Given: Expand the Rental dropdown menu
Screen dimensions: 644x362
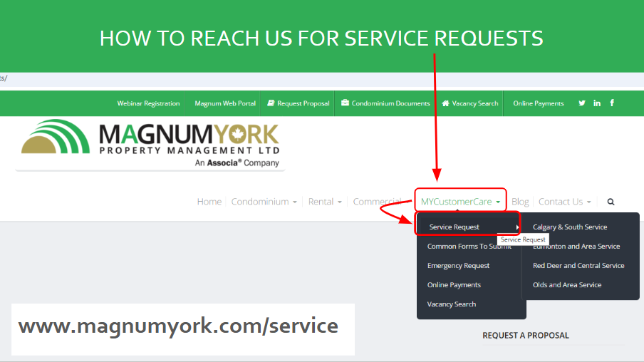Looking at the screenshot, I should (x=325, y=202).
